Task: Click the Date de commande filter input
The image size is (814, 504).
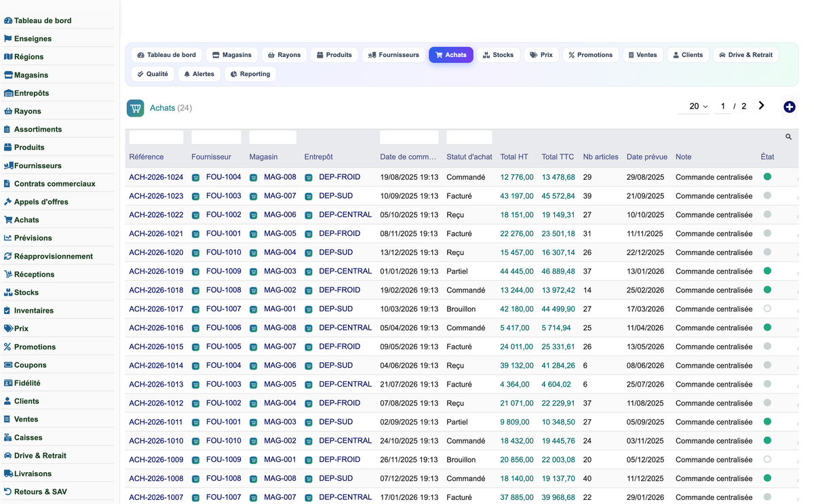Action: pos(409,137)
